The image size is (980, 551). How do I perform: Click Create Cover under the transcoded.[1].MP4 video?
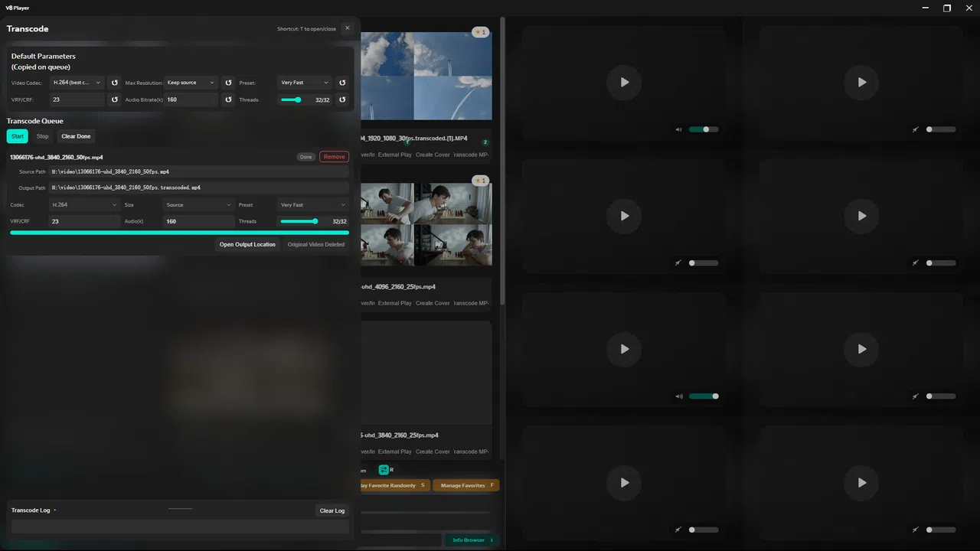(x=433, y=155)
